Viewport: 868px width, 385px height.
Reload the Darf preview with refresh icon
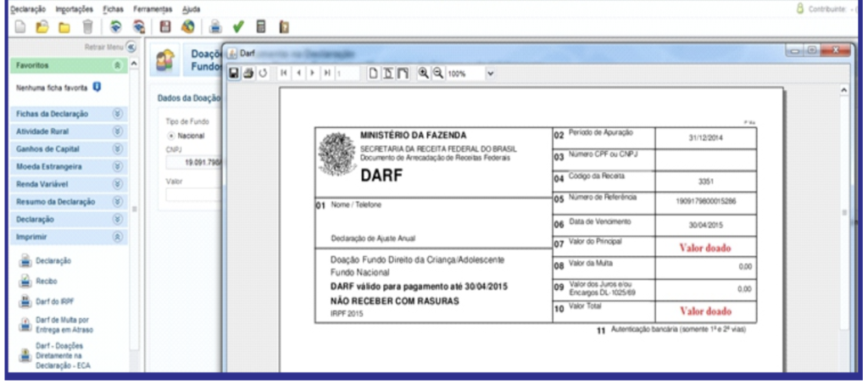[263, 73]
